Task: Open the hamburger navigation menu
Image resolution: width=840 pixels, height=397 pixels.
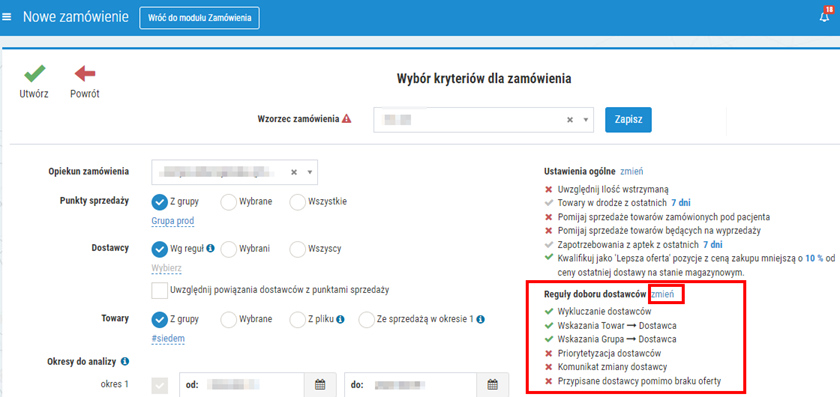Action: click(6, 17)
